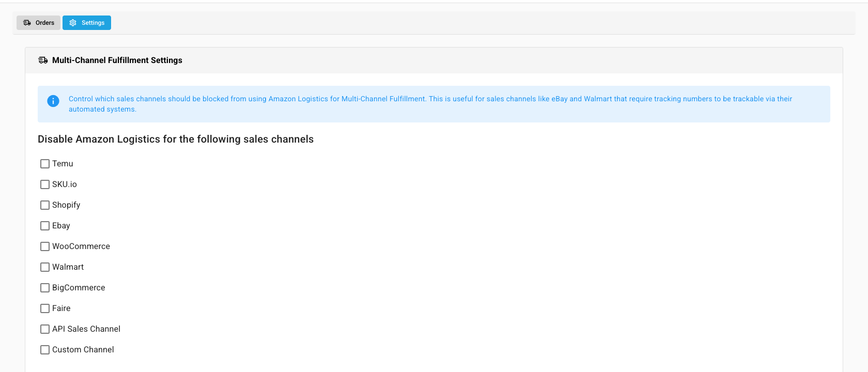Click the Disable Amazon Logistics heading text

click(x=176, y=139)
